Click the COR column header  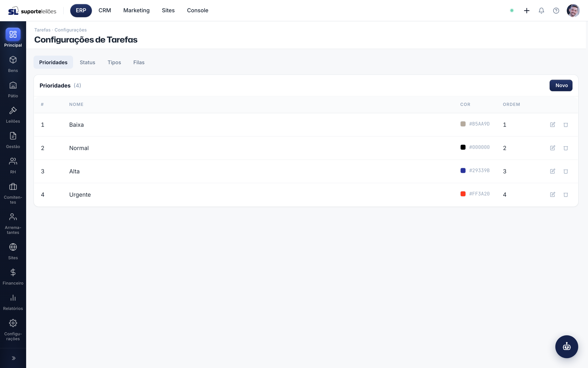click(465, 104)
